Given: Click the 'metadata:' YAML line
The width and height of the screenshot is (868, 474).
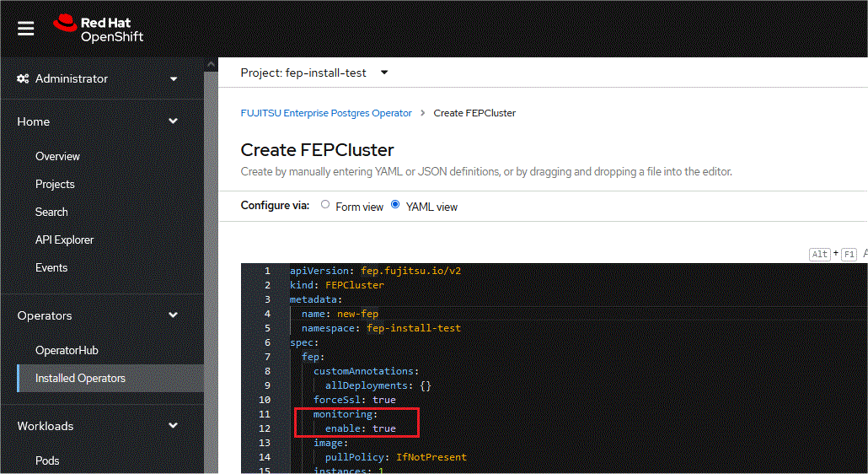Looking at the screenshot, I should 316,299.
